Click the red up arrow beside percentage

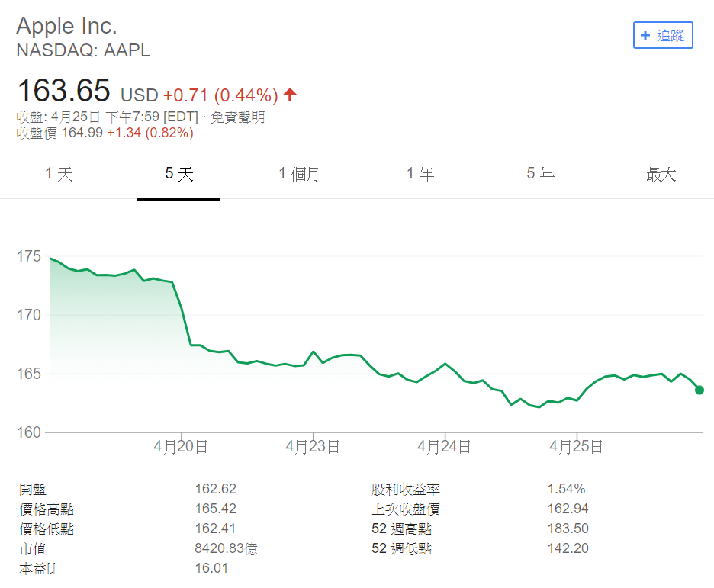pyautogui.click(x=290, y=95)
